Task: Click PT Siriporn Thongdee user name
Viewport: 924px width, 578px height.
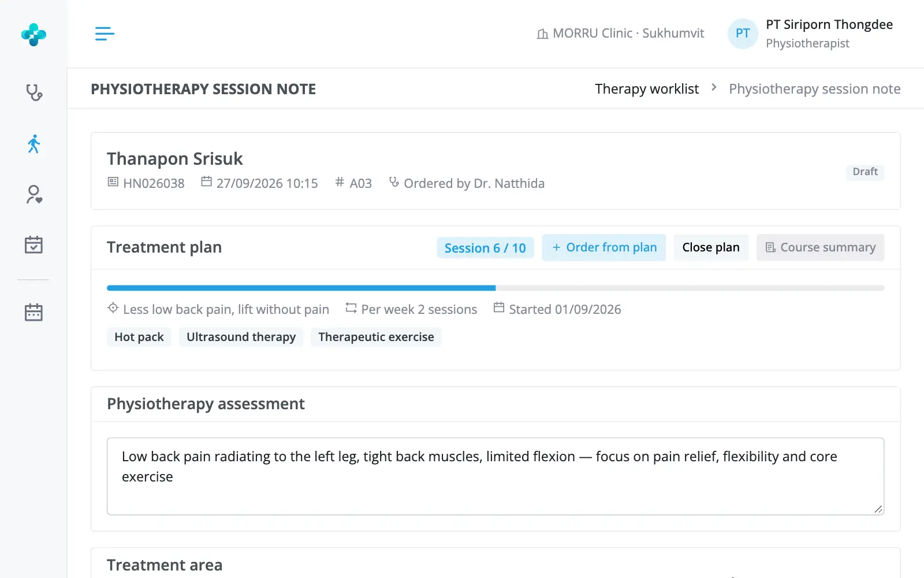Action: click(x=829, y=24)
